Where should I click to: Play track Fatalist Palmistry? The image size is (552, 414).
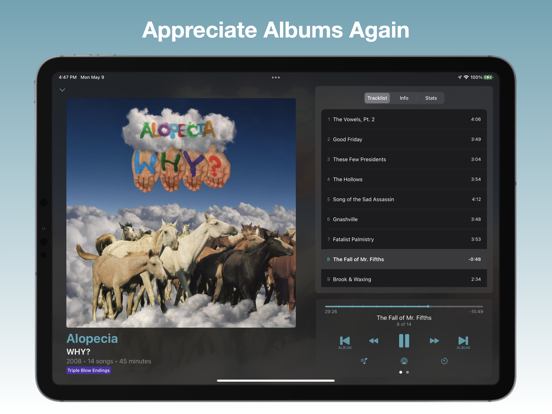click(404, 239)
